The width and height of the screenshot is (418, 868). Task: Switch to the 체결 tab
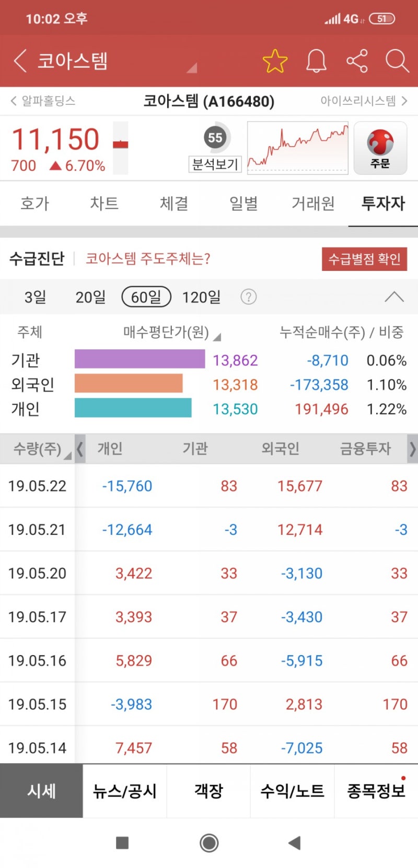[174, 204]
